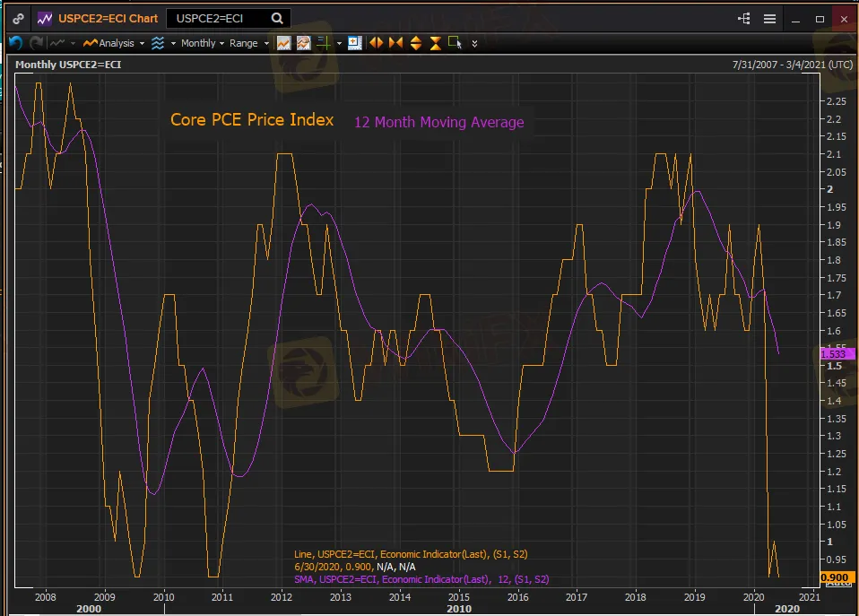Toggle the first line chart style button
Viewport: 859px width, 616px height.
pyautogui.click(x=283, y=43)
